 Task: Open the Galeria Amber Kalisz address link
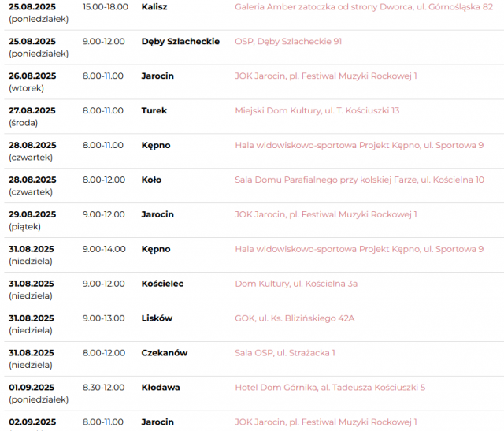(364, 7)
